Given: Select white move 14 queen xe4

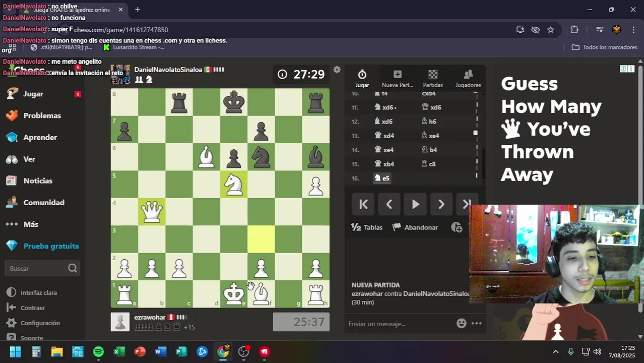Looking at the screenshot, I should 384,150.
